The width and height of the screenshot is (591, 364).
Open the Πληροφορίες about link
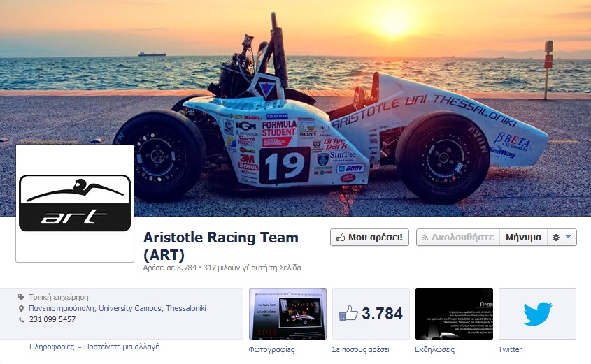[x=52, y=347]
